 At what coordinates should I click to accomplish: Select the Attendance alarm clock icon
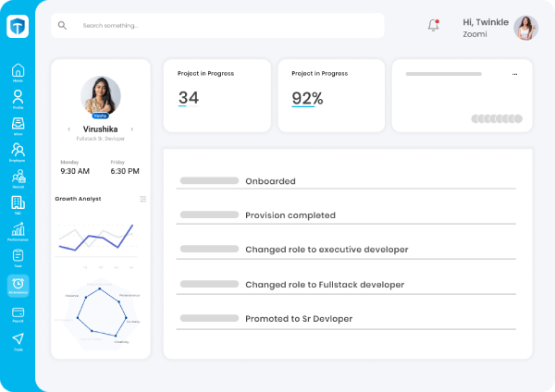(18, 284)
